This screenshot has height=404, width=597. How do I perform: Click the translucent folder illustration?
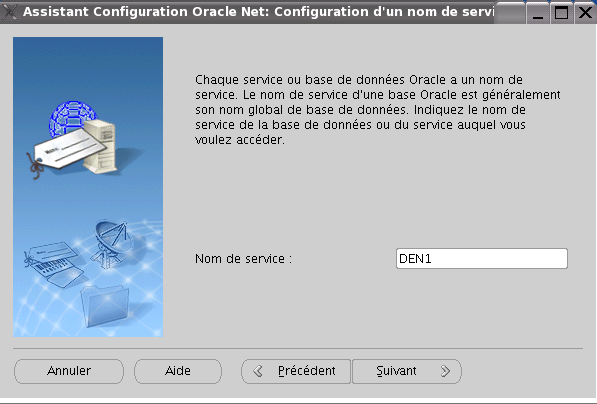(104, 307)
